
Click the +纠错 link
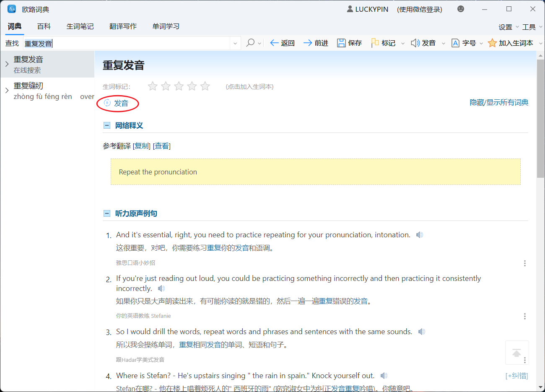pyautogui.click(x=516, y=376)
